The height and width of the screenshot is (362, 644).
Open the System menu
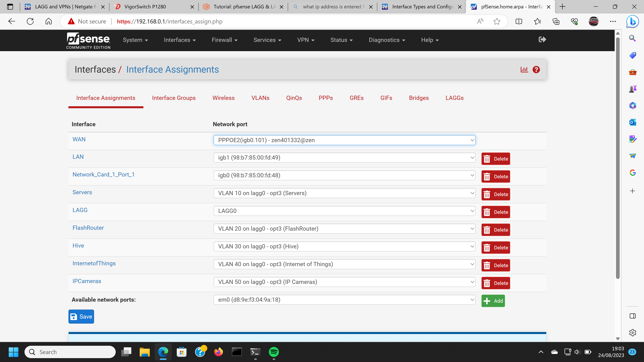point(135,40)
